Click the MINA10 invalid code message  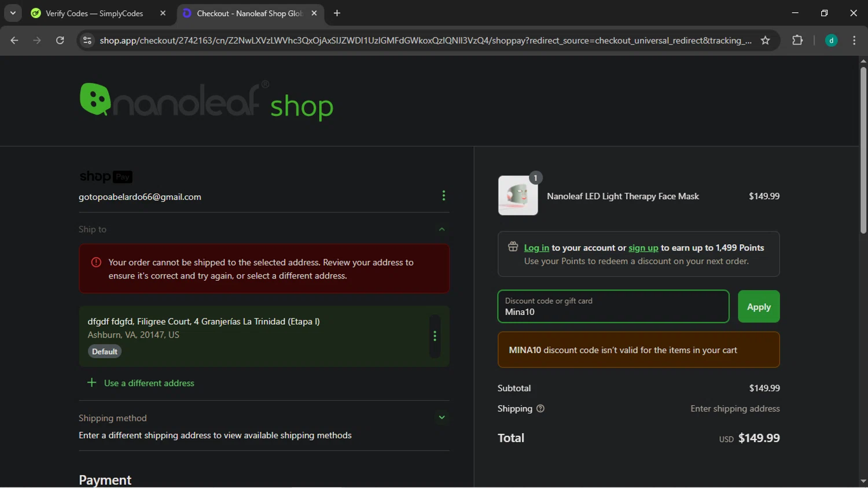click(639, 350)
